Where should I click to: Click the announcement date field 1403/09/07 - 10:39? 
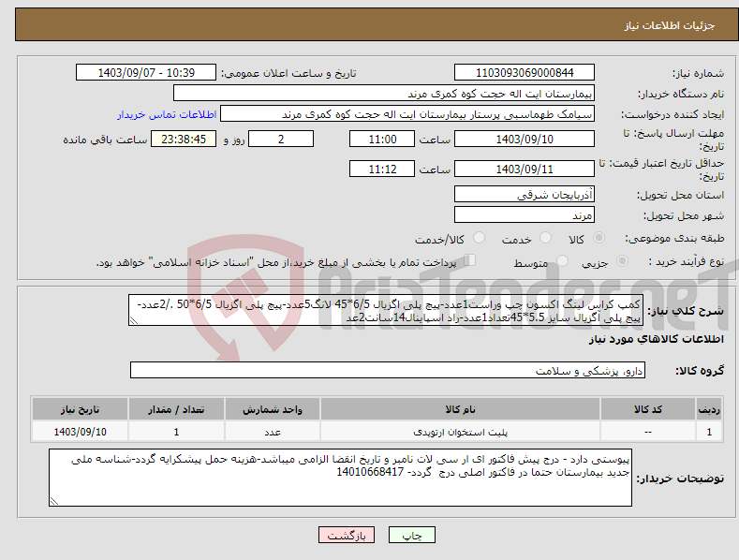tap(146, 73)
